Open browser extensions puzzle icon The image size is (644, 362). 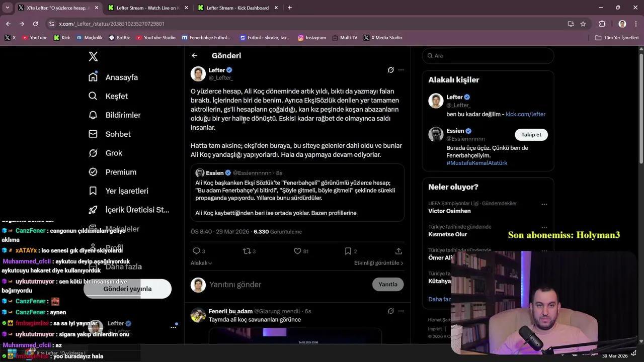602,24
